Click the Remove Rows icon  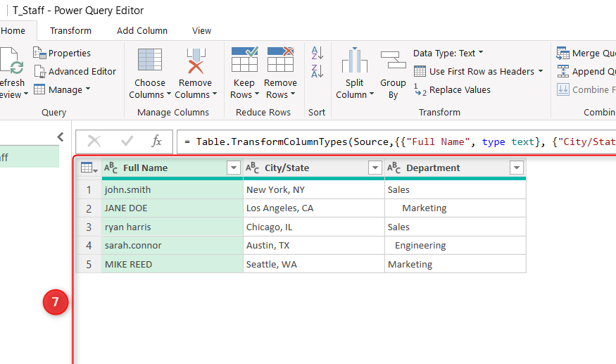[280, 59]
